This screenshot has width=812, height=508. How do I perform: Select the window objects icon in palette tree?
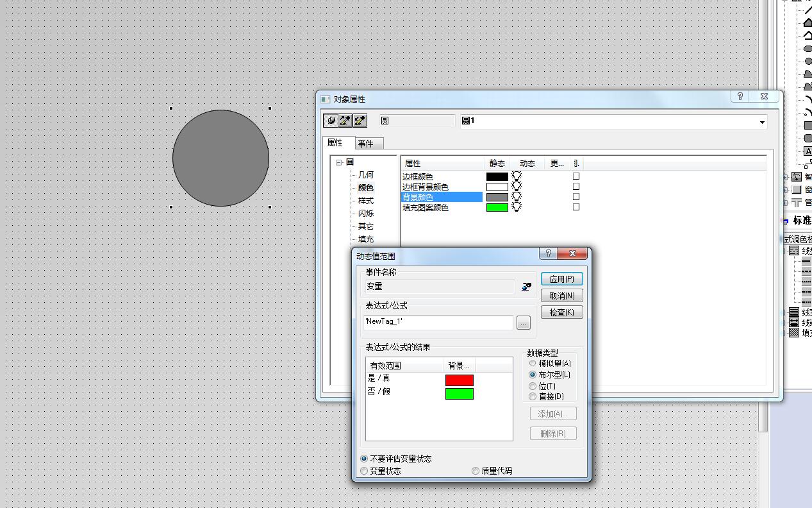(x=797, y=189)
